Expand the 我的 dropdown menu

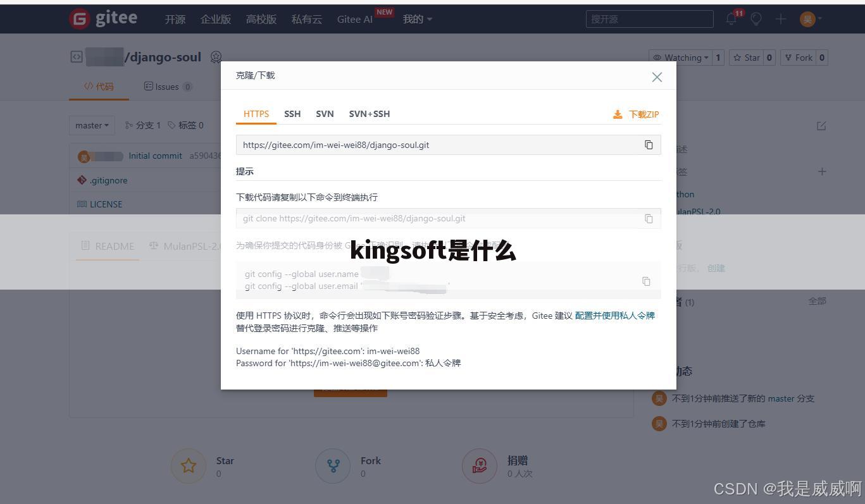418,19
